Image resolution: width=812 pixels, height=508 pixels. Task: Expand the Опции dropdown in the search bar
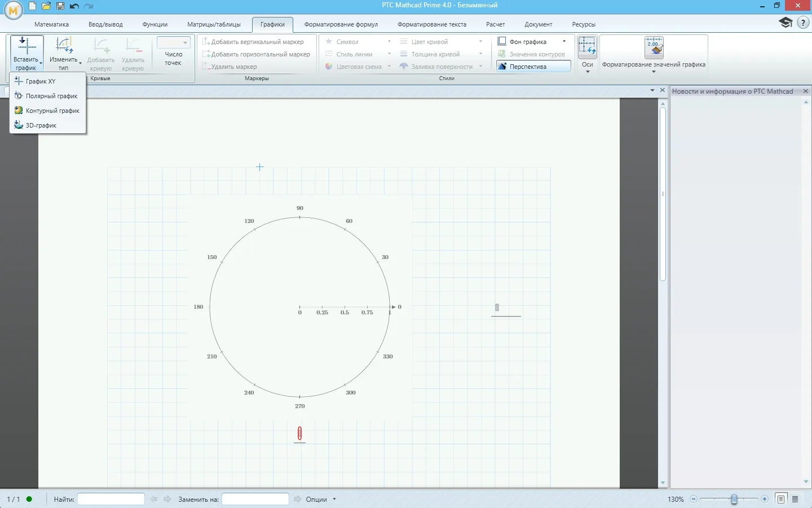tap(334, 499)
